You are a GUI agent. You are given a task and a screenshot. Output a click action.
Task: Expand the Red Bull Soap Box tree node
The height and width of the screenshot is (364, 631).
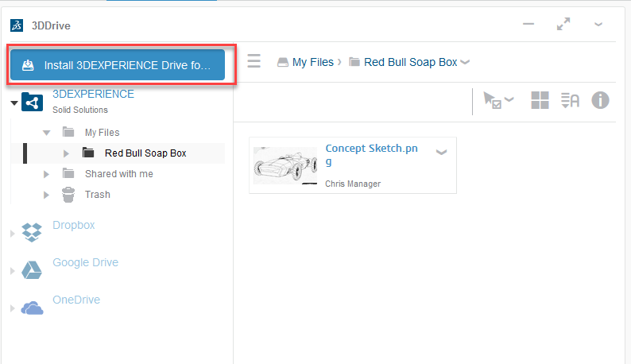coord(66,153)
